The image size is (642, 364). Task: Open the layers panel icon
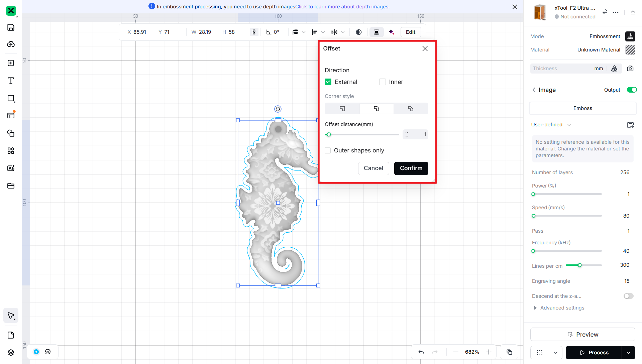11,352
